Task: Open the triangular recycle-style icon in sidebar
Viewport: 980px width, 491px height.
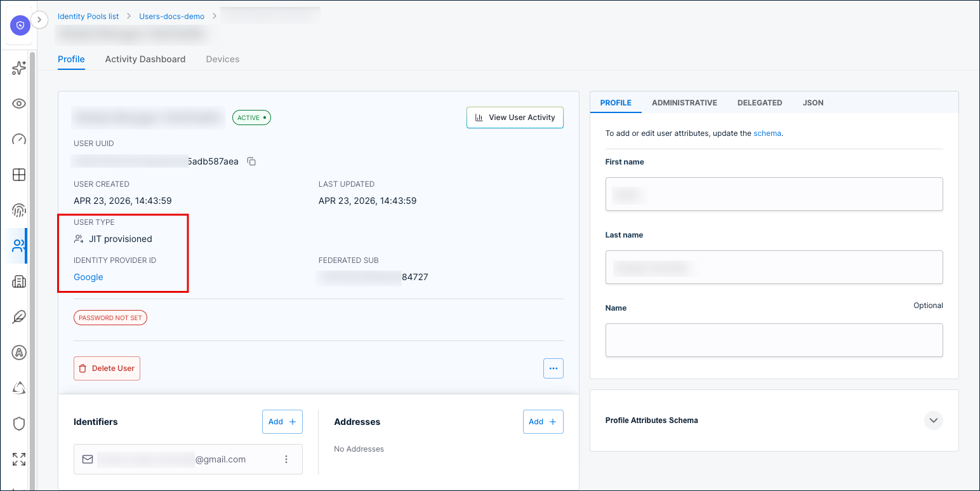Action: (19, 388)
